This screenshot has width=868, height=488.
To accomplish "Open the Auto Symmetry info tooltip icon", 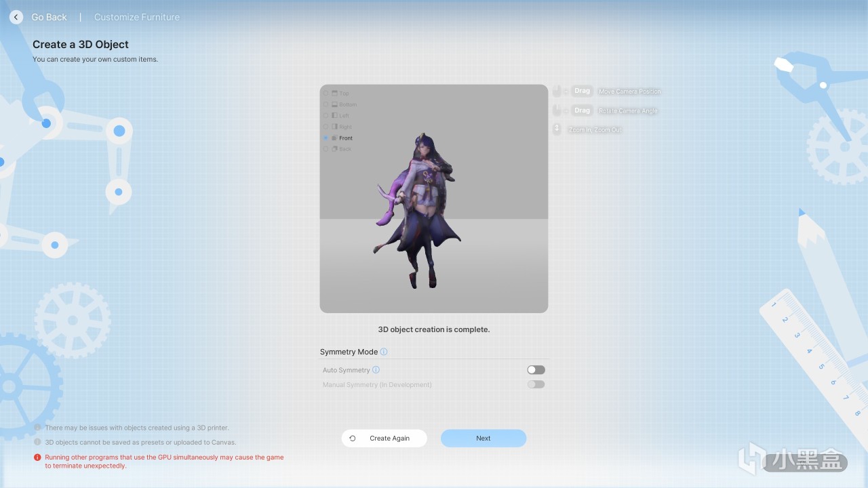I will (x=376, y=370).
